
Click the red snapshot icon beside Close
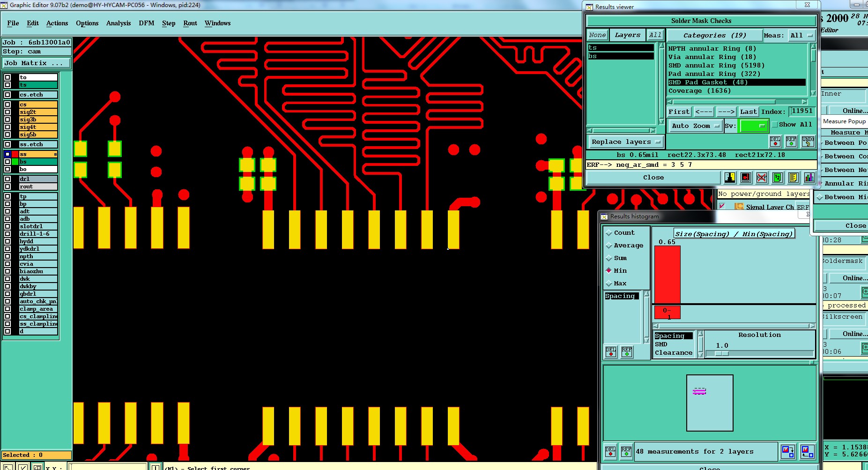pos(746,178)
